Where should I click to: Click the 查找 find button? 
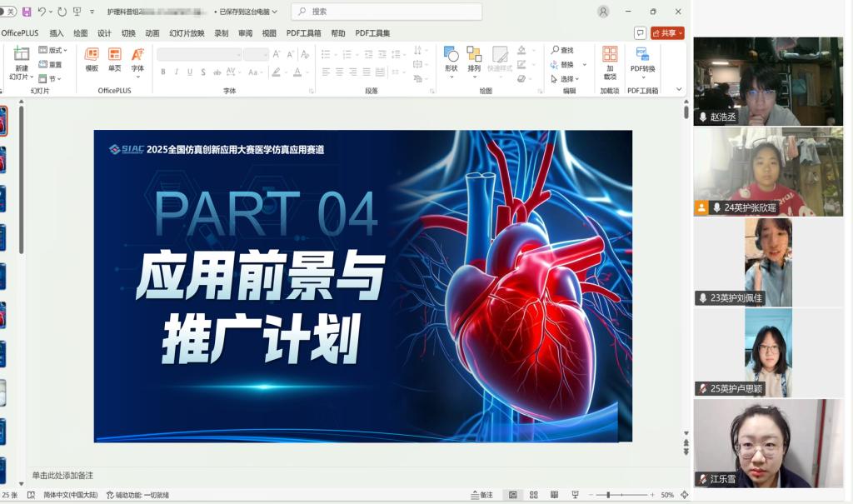562,50
